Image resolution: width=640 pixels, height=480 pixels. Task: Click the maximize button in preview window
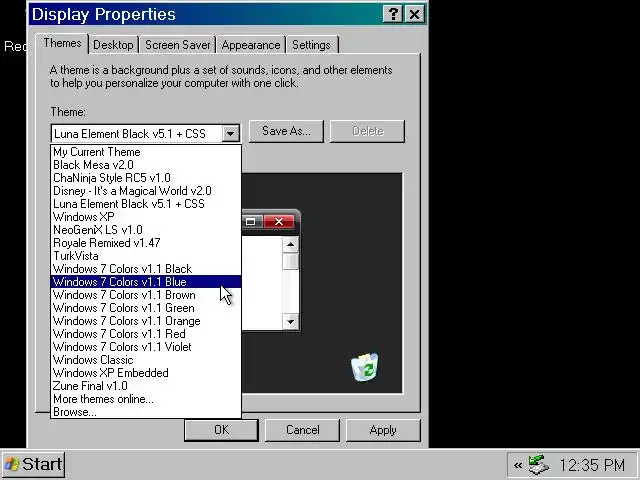(x=251, y=222)
